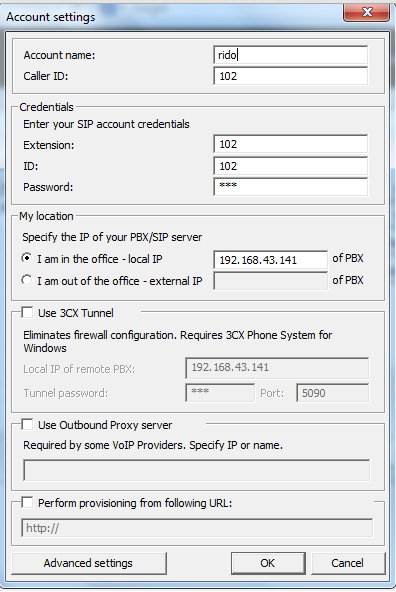The height and width of the screenshot is (592, 396).
Task: Focus the Extension input field
Action: click(290, 144)
